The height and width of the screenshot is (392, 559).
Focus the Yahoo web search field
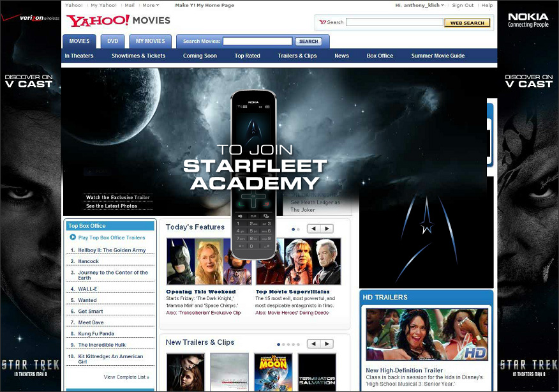pos(394,22)
